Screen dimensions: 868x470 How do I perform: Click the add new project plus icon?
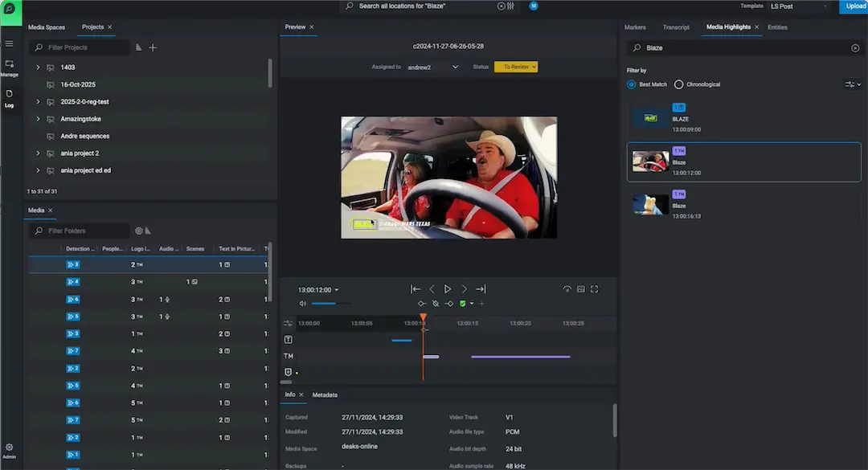pos(153,47)
